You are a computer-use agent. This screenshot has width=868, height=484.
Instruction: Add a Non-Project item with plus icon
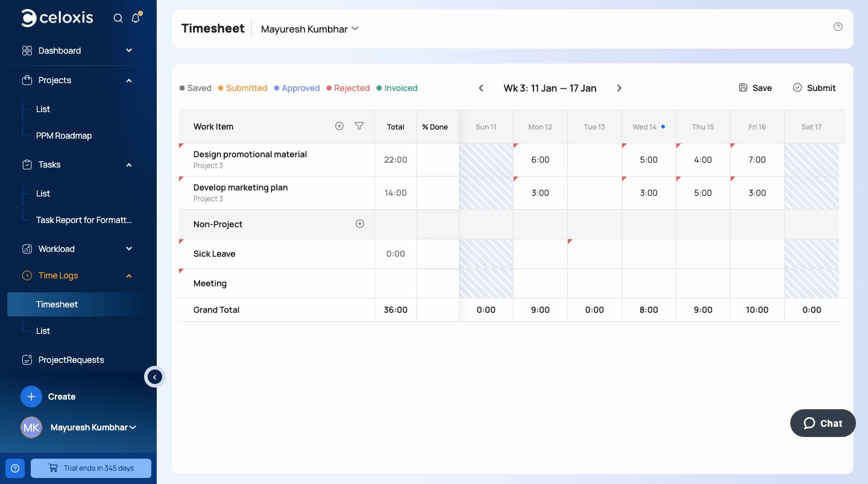click(360, 224)
